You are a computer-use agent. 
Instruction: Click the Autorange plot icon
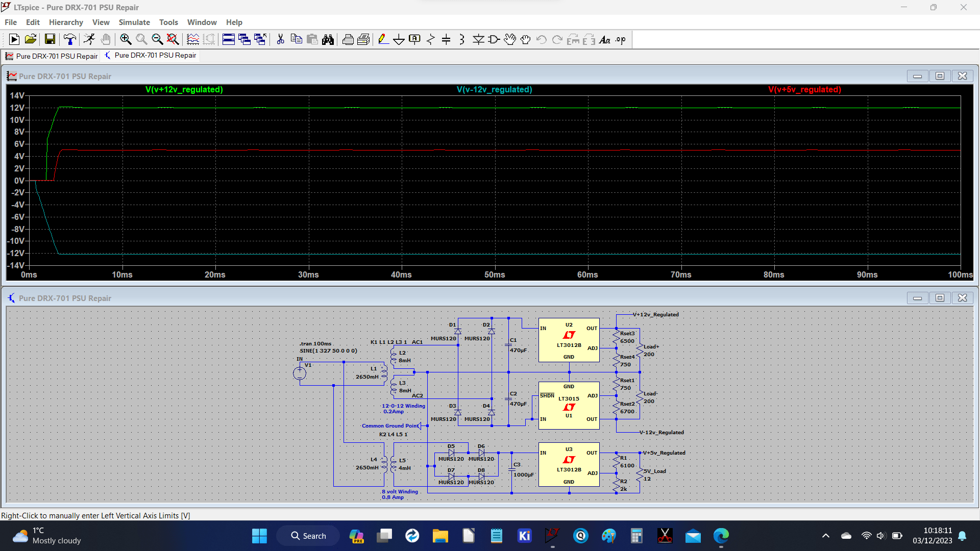click(193, 39)
